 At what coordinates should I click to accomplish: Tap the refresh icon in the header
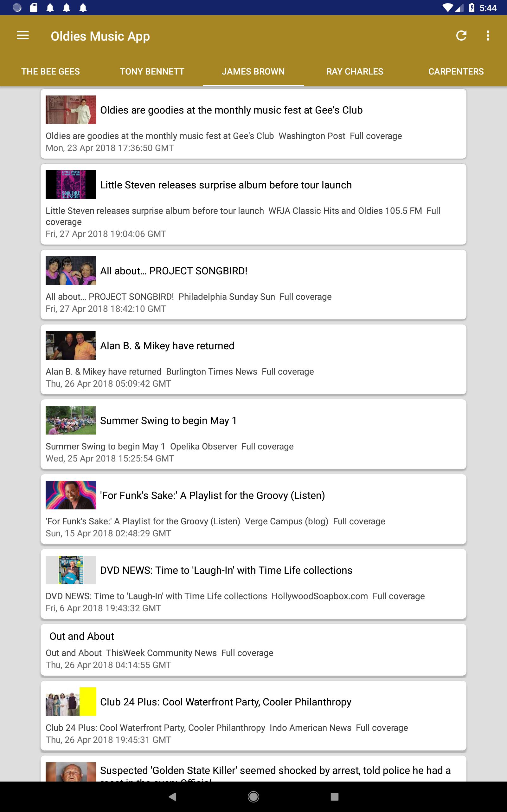pyautogui.click(x=461, y=36)
